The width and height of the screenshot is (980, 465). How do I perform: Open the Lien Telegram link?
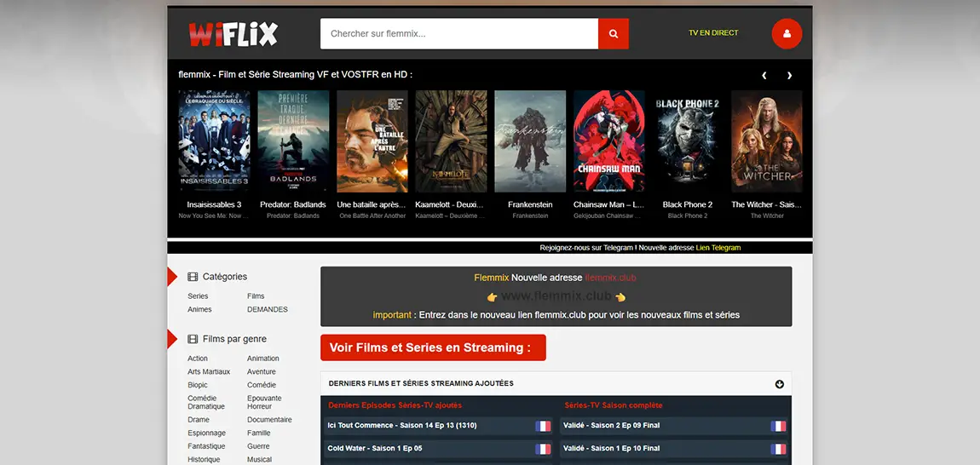(x=718, y=248)
